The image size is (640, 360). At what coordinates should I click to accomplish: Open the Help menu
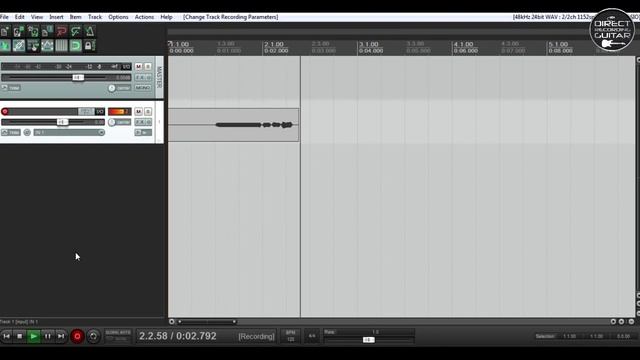pos(166,17)
